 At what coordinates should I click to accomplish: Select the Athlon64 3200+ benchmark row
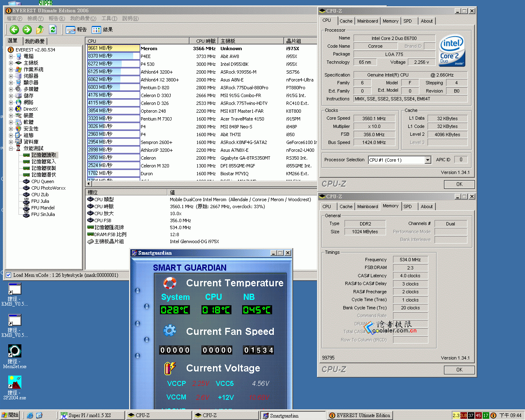tap(201, 72)
